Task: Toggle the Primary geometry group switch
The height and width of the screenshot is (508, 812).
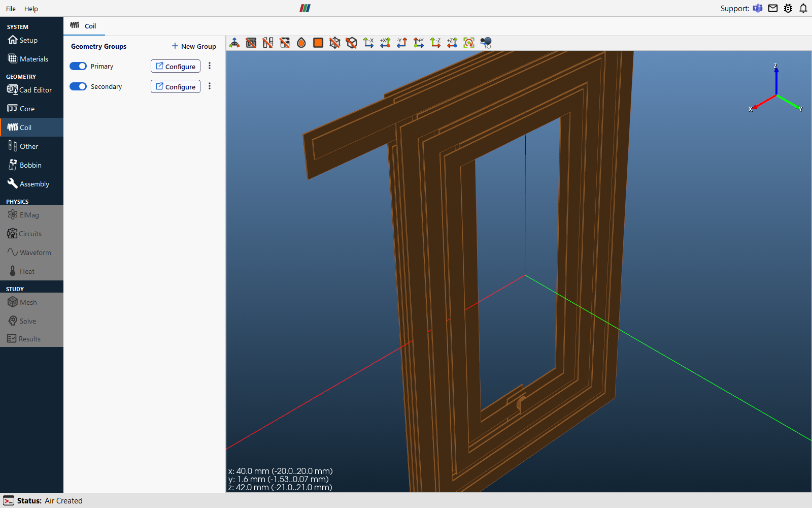Action: tap(78, 66)
